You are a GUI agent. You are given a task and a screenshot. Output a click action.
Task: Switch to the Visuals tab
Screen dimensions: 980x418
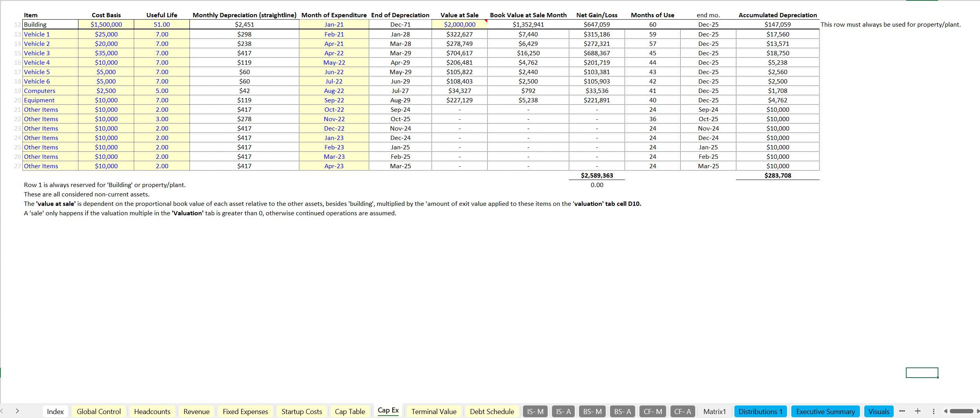(879, 411)
